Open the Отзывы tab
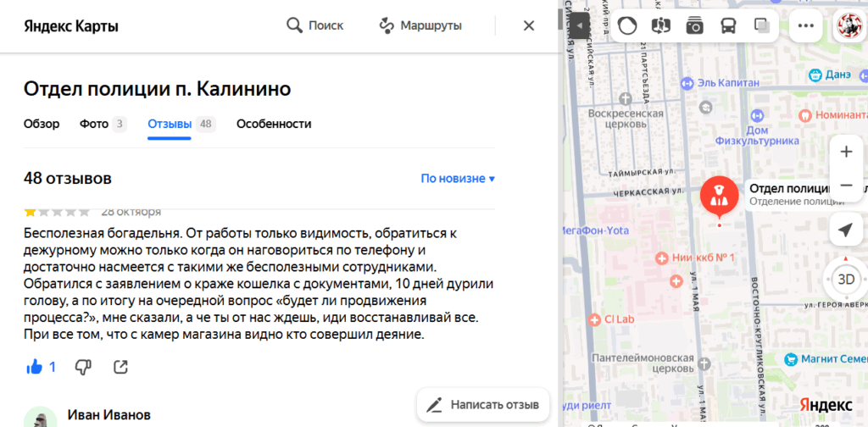This screenshot has height=427, width=868. click(181, 124)
